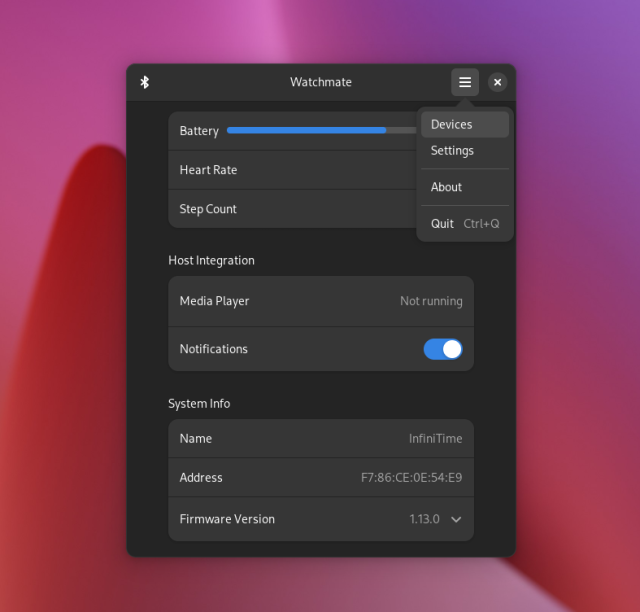Disable the Notifications switch
Screen dimensions: 640x612
[x=443, y=349]
